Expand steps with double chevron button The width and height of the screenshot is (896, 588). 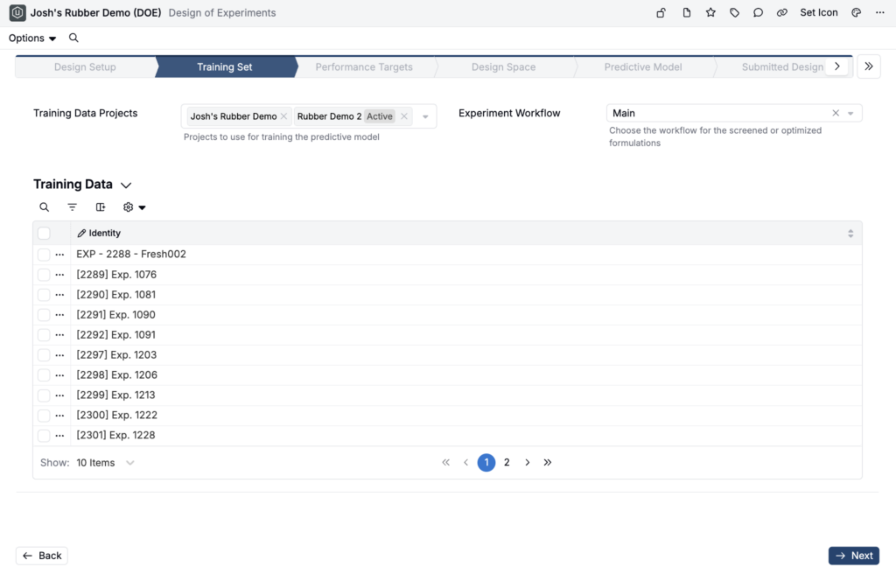[x=869, y=66]
